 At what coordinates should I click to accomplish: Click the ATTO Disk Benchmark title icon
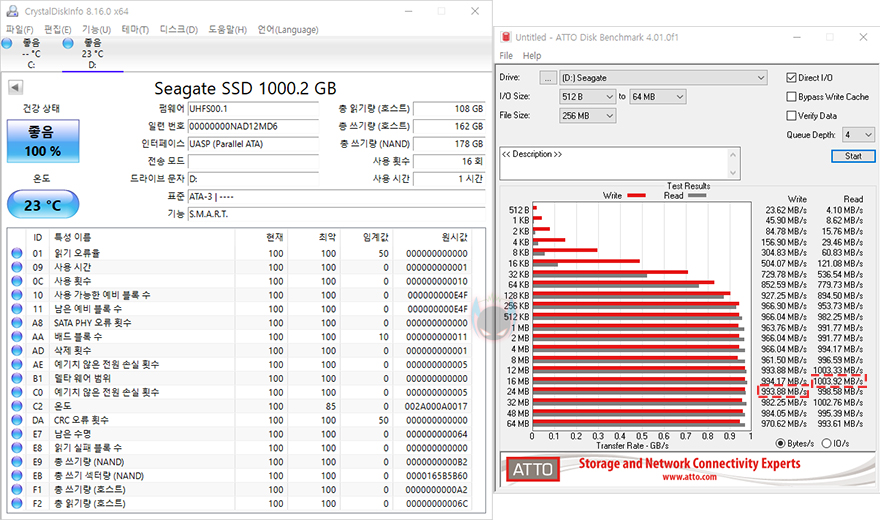[506, 37]
